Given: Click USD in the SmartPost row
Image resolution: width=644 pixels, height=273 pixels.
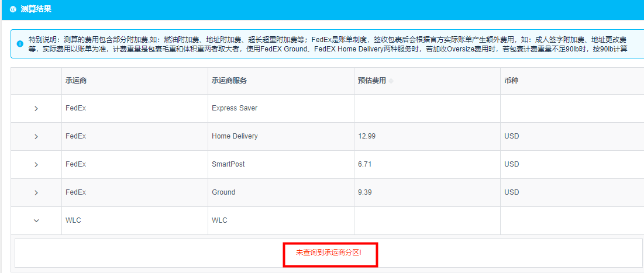Looking at the screenshot, I should tap(512, 164).
